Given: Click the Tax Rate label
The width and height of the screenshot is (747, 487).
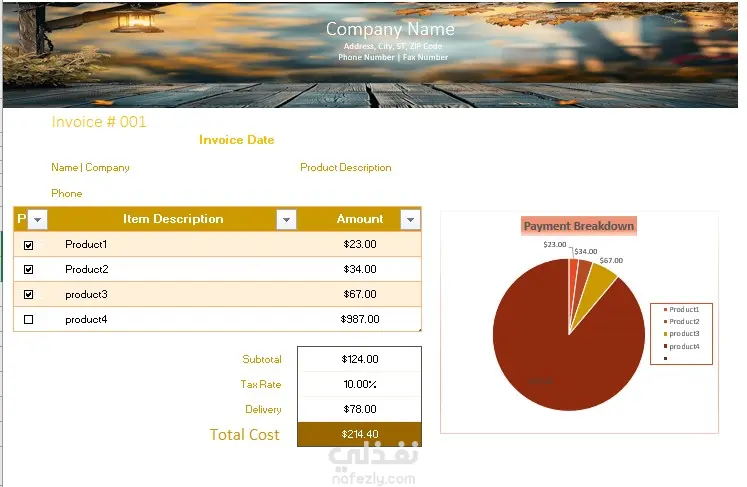Looking at the screenshot, I should [261, 384].
